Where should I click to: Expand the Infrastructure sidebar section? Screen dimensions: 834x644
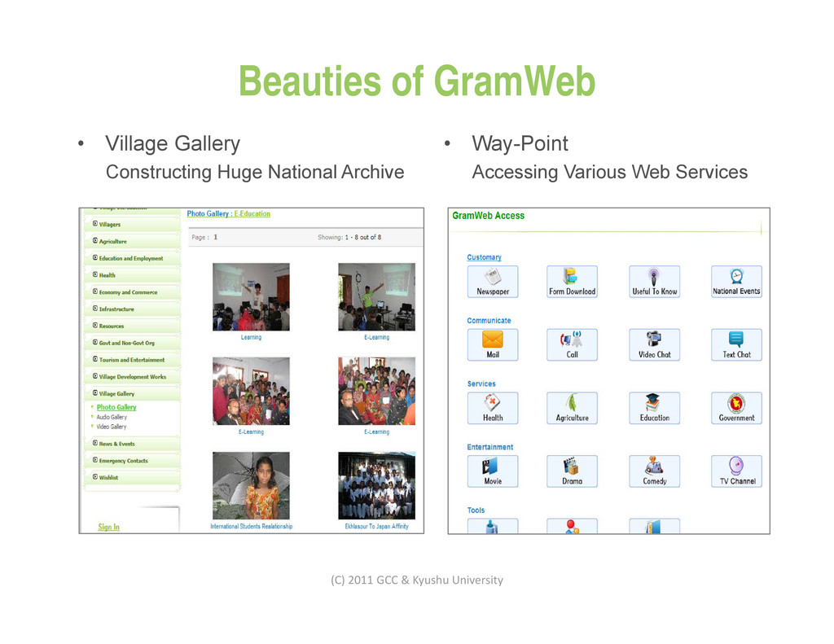133,309
